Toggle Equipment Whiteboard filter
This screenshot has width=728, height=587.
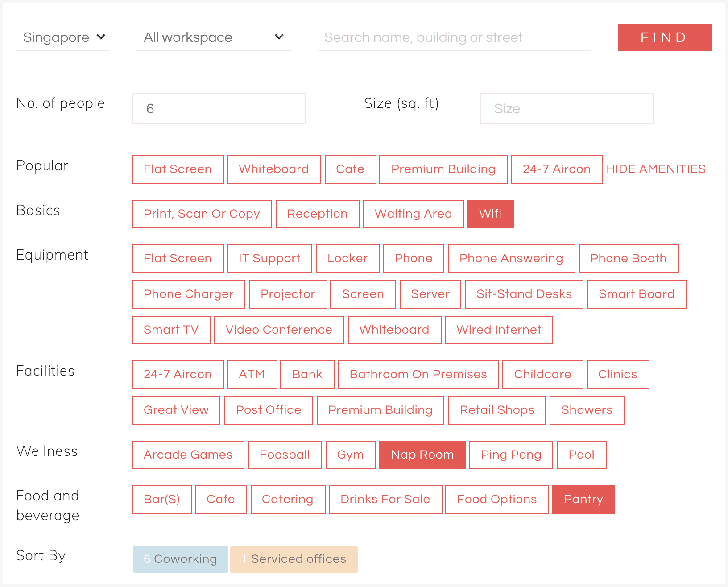[395, 330]
